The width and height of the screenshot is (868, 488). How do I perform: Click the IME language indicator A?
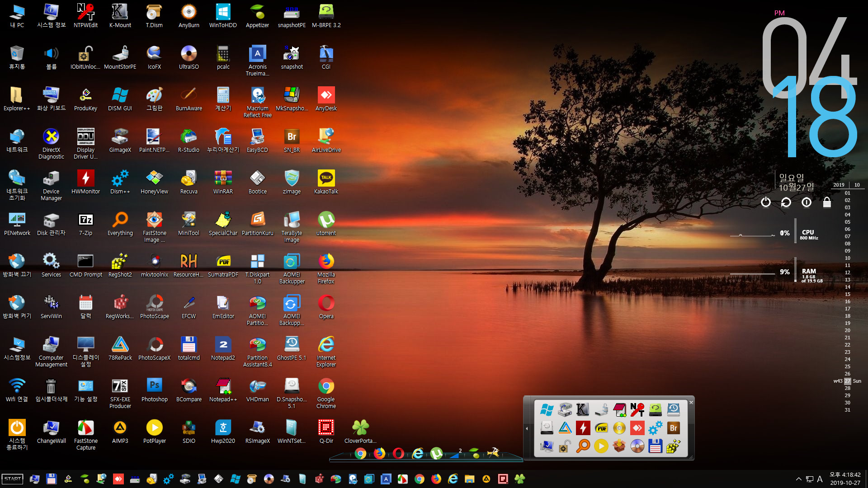pyautogui.click(x=820, y=479)
